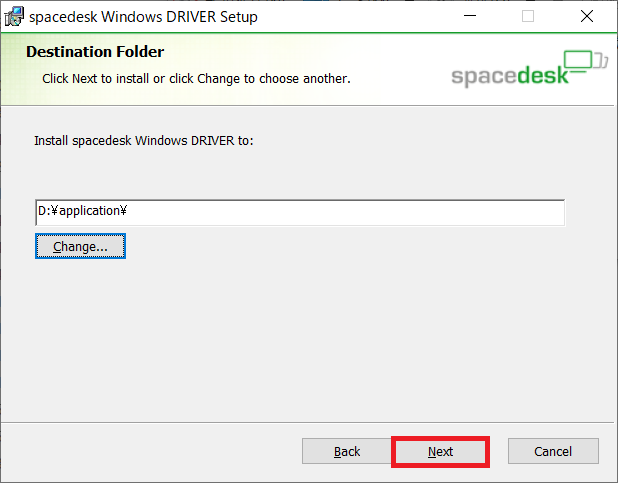Click the 'Destination Folder' heading text
The image size is (618, 483).
pyautogui.click(x=95, y=52)
